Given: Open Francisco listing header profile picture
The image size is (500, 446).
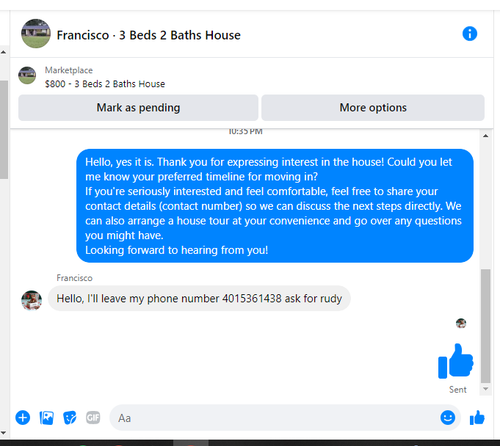Looking at the screenshot, I should 36,34.
